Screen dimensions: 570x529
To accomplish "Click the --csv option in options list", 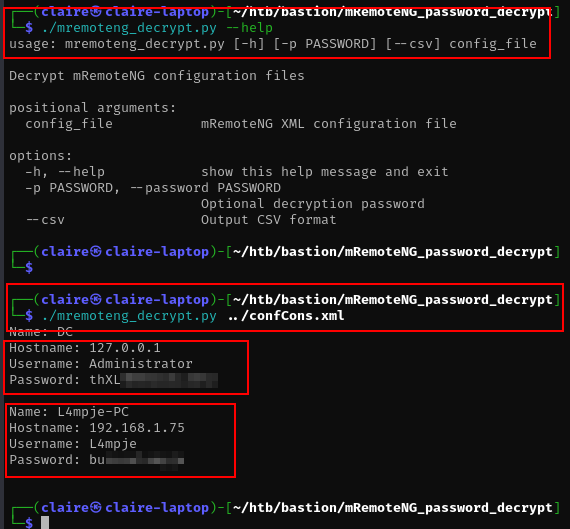I will pos(45,220).
